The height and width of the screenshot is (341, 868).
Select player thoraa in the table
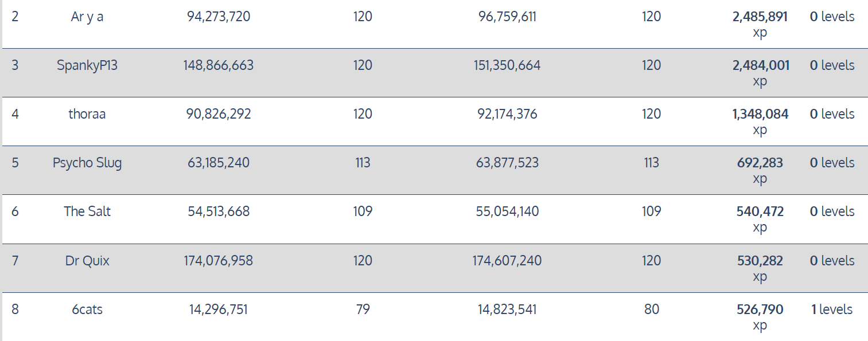tap(87, 114)
